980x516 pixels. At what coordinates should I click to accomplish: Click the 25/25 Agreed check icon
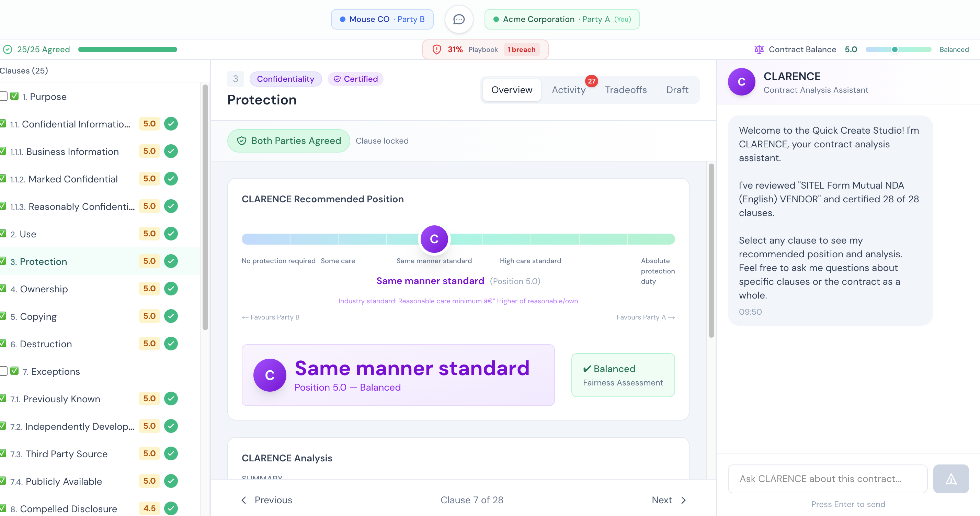(x=8, y=49)
